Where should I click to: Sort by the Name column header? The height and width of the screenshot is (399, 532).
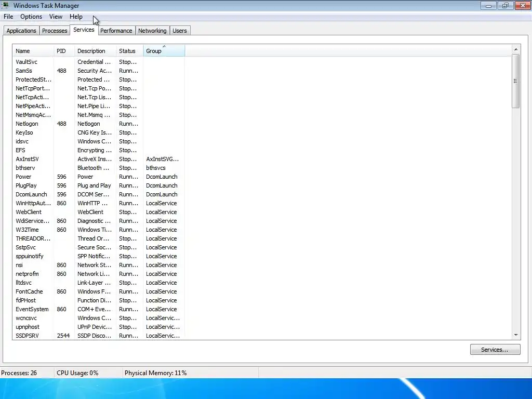pos(33,51)
